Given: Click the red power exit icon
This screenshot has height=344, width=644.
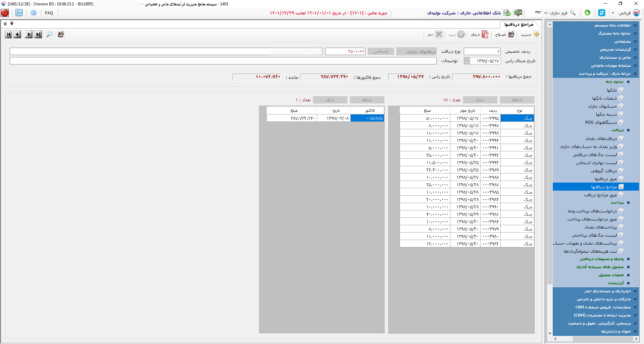Looking at the screenshot, I should point(5,13).
